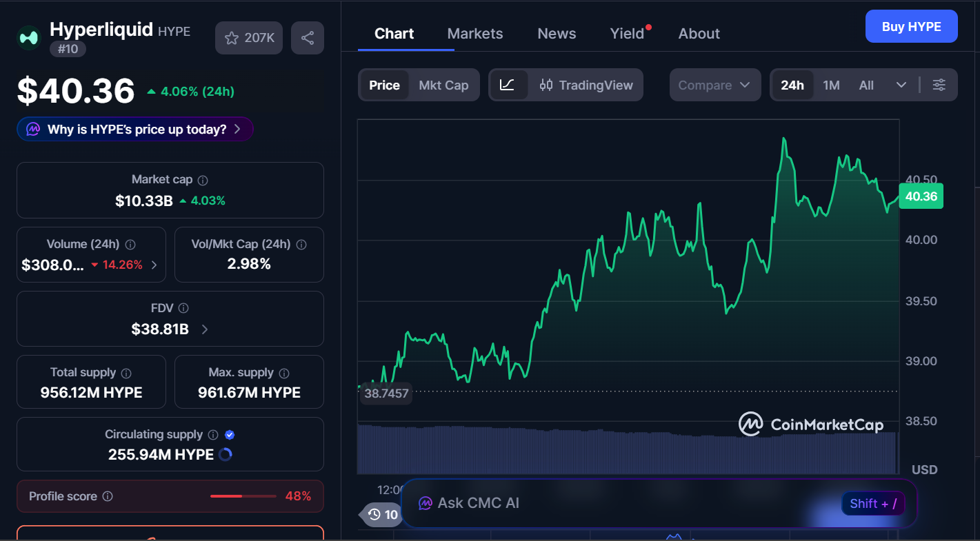
Task: Click the CMC AI logo in the ask bar
Action: (x=425, y=503)
